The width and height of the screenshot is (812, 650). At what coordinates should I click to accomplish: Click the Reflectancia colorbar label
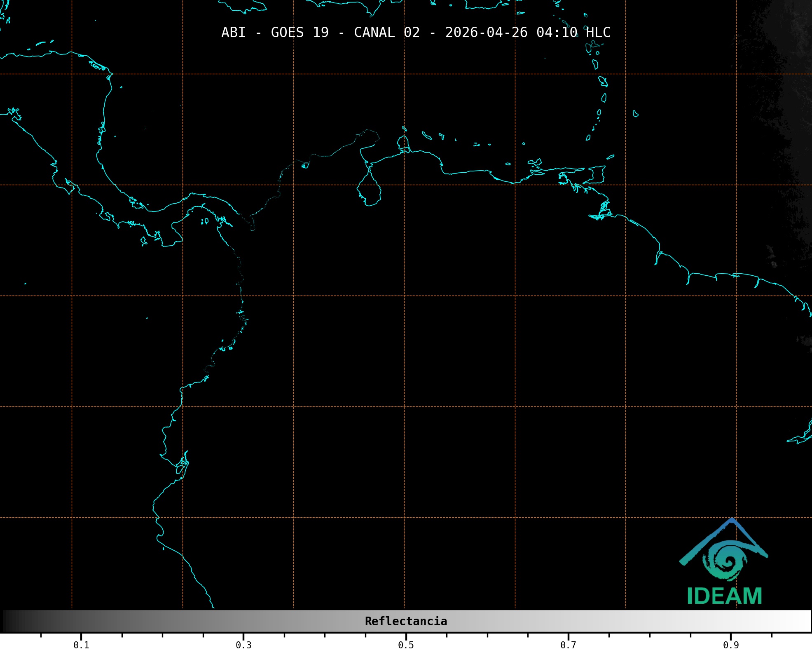406,621
